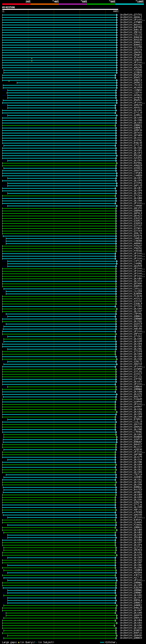Viewport: 146px width, 644px height.
Task: Click hit label UniRef100_Q3TWX1
Action: point(131,228)
